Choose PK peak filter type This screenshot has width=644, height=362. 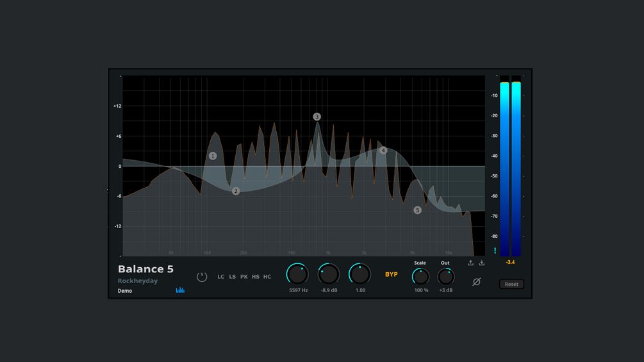244,277
